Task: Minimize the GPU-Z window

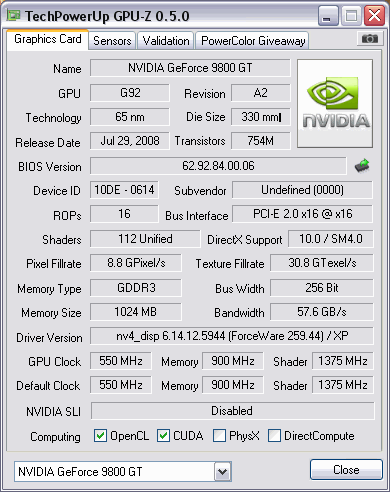Action: (328, 16)
